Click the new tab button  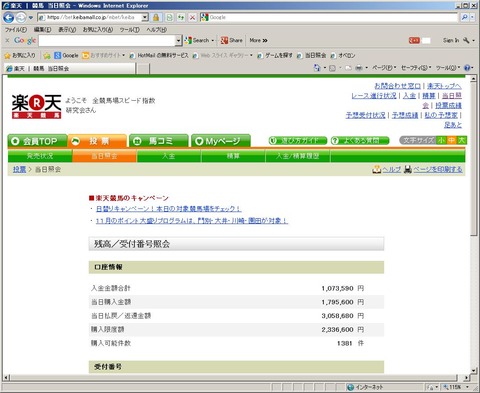[144, 69]
